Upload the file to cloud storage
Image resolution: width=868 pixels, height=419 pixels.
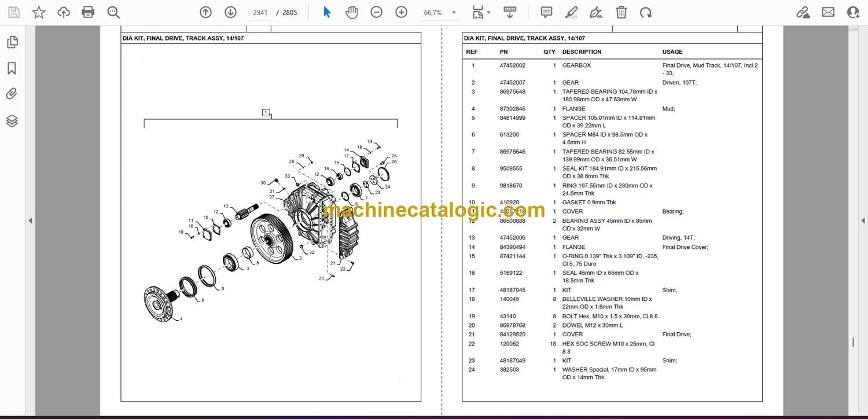point(64,12)
